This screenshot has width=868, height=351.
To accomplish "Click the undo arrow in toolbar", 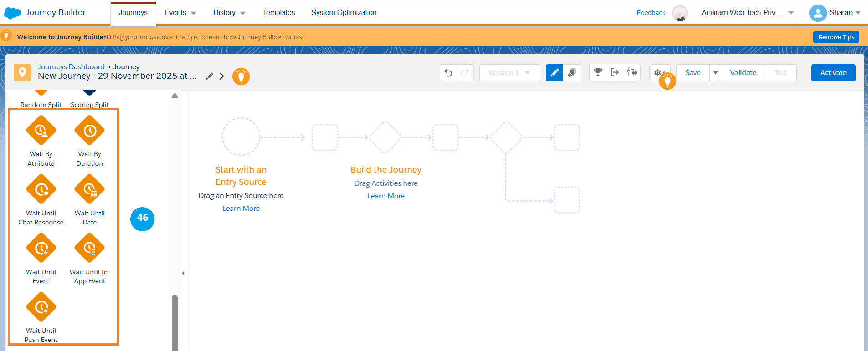I will (x=448, y=73).
